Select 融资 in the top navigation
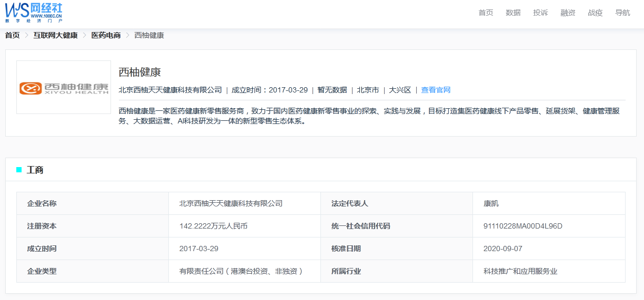The width and height of the screenshot is (644, 300). (x=568, y=13)
